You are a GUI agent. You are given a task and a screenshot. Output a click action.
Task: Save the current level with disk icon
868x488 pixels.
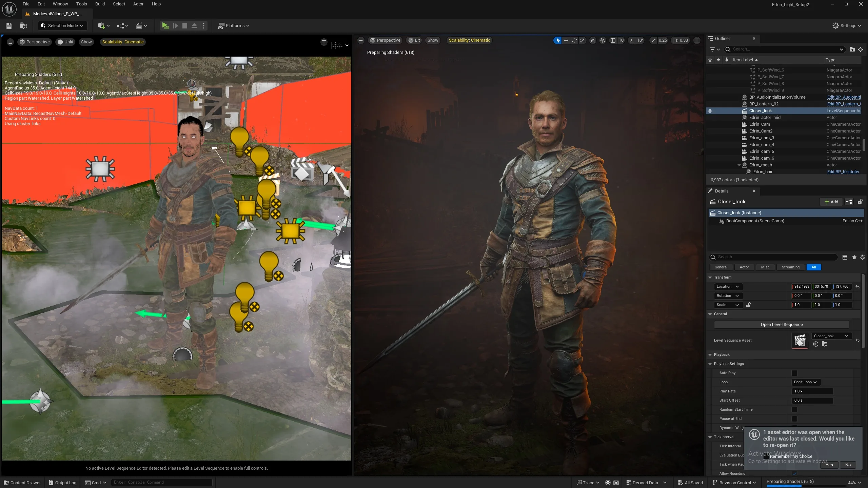click(x=9, y=26)
